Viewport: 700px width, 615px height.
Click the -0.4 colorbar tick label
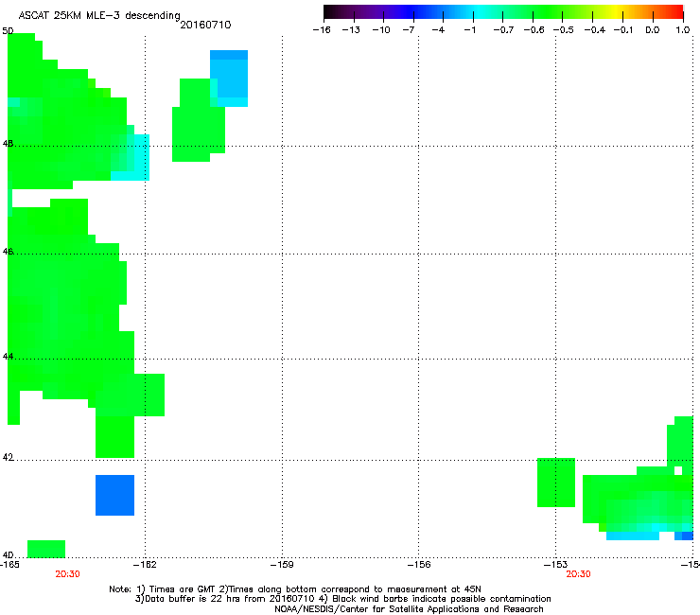click(595, 30)
